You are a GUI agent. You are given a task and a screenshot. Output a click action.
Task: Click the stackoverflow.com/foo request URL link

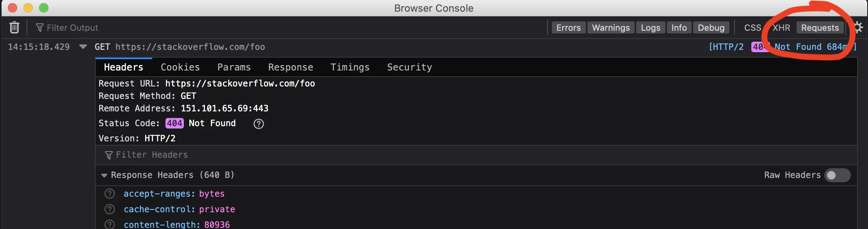tap(190, 47)
